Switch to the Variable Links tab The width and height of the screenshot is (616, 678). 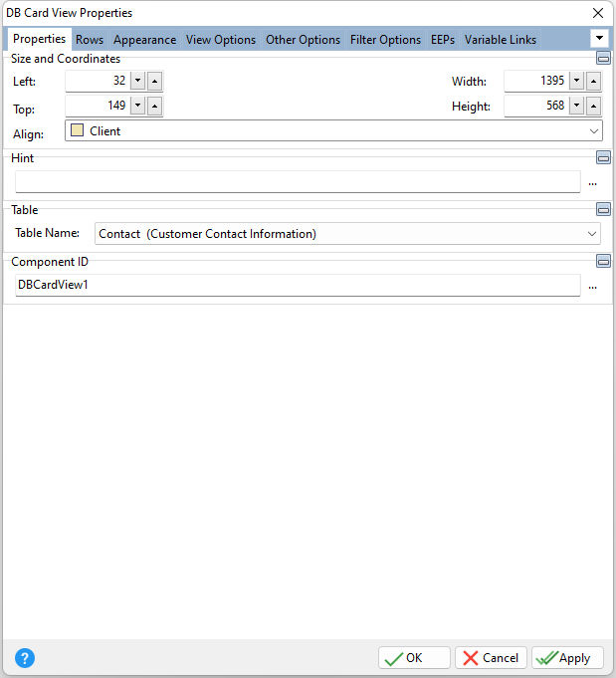pyautogui.click(x=501, y=40)
